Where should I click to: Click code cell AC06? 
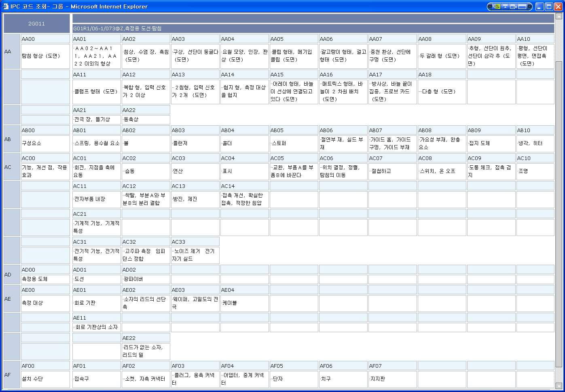343,158
